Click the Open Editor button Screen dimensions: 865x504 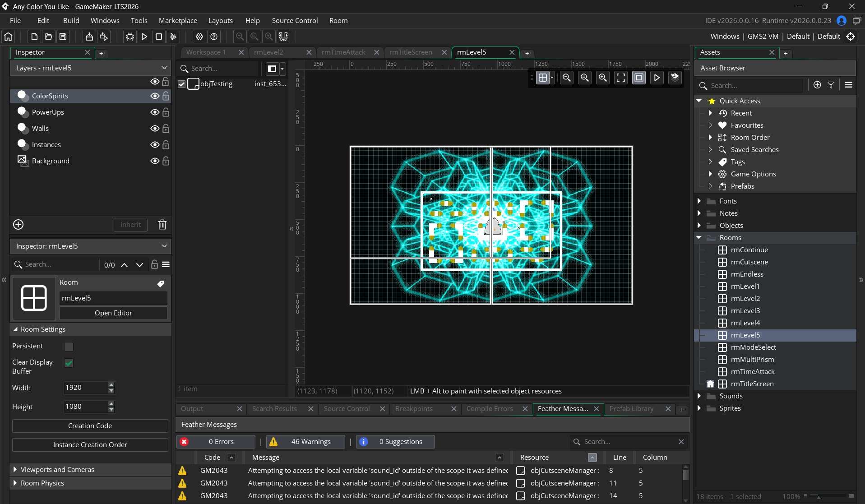click(x=113, y=313)
